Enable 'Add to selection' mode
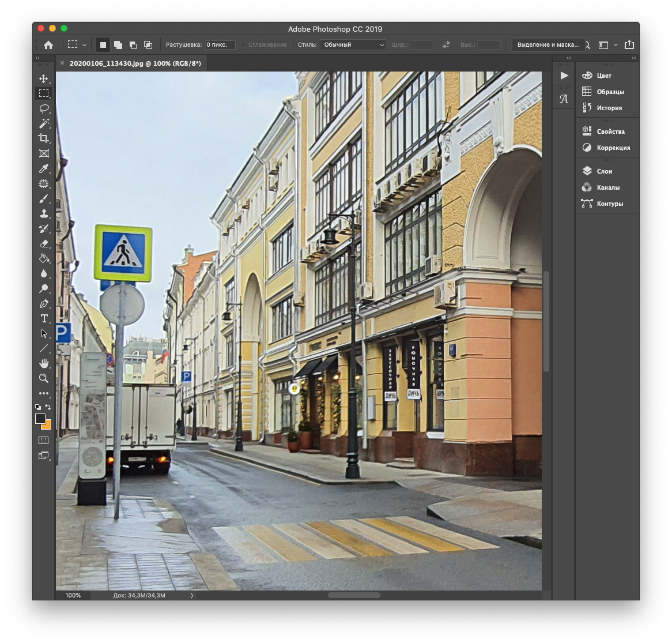 click(118, 45)
